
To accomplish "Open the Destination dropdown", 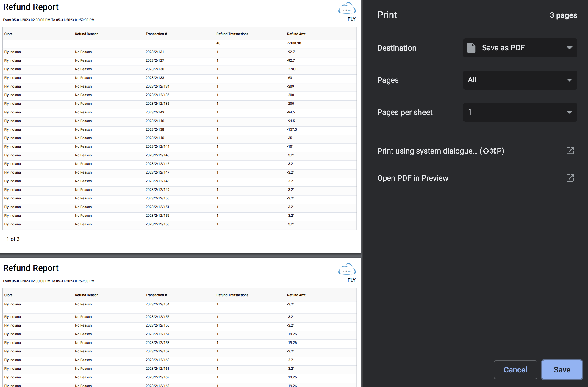I will pyautogui.click(x=520, y=48).
